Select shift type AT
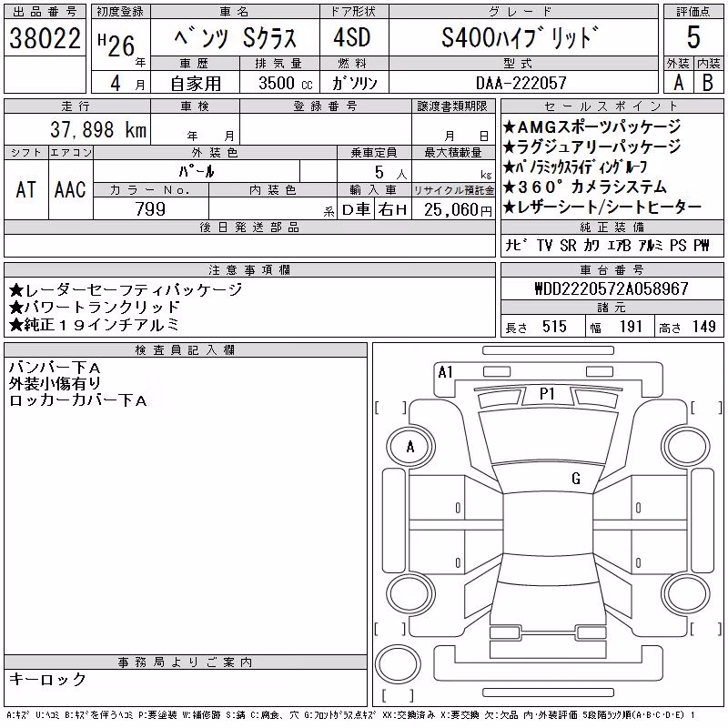This screenshot has width=728, height=728. pyautogui.click(x=26, y=189)
